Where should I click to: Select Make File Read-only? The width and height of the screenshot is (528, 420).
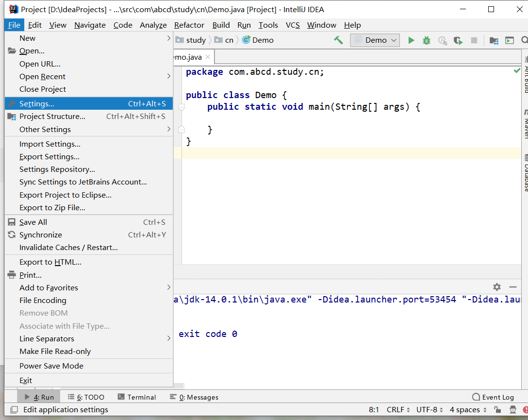89,351
